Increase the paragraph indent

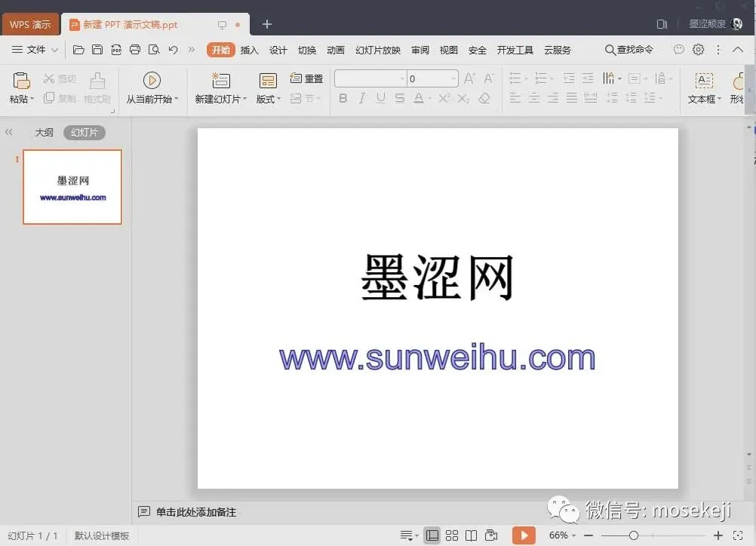tap(588, 78)
